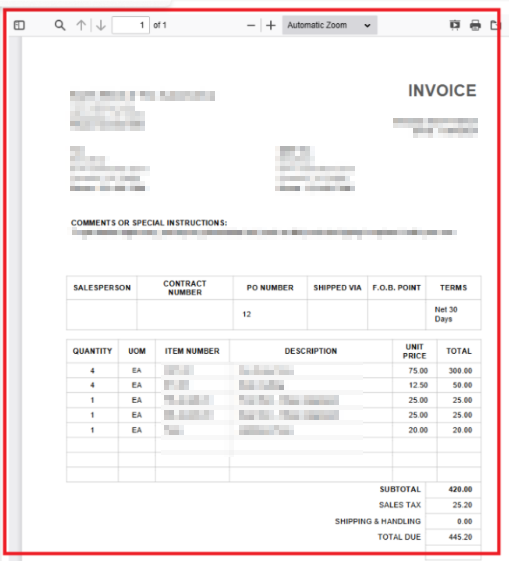Click the open file icon
This screenshot has width=509, height=561.
pyautogui.click(x=495, y=25)
